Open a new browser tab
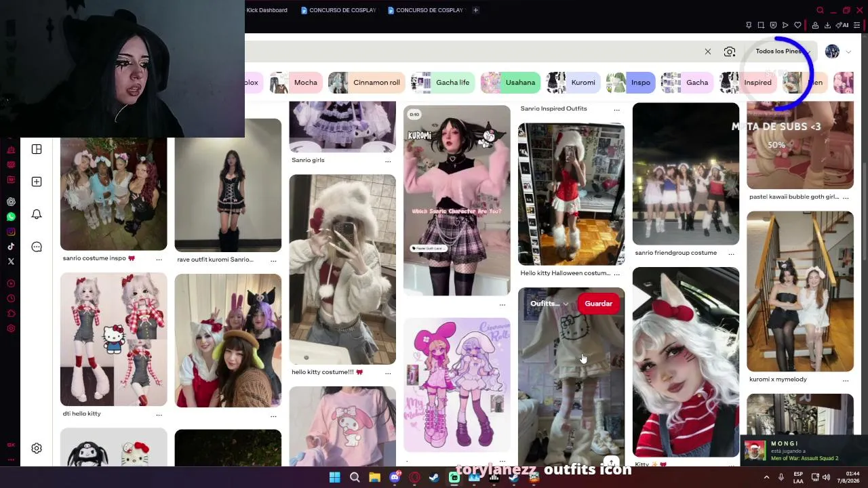This screenshot has height=488, width=868. coord(475,10)
